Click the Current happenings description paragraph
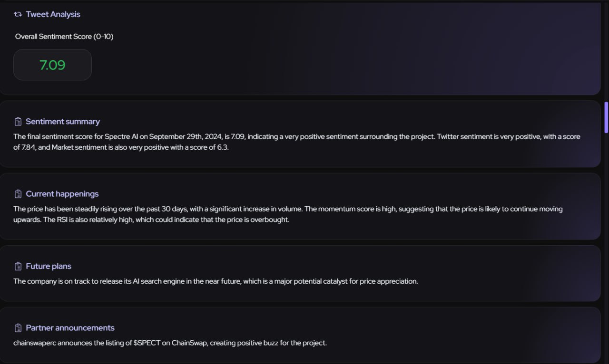The height and width of the screenshot is (364, 609). tap(288, 214)
